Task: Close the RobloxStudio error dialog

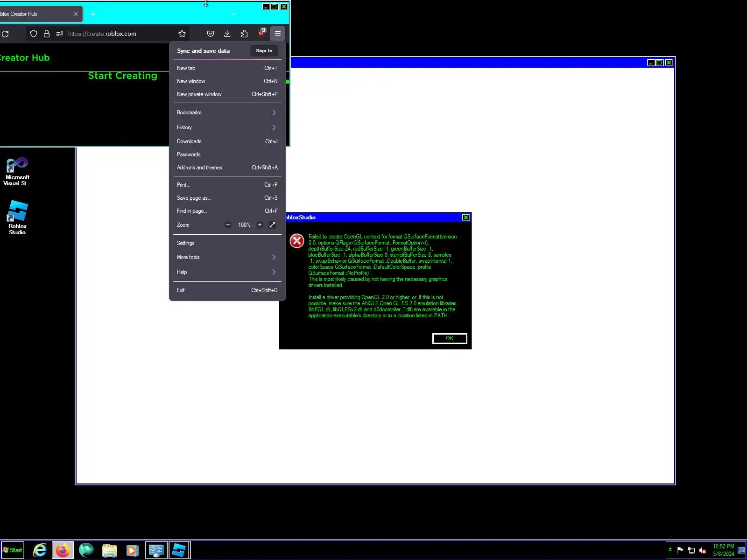Action: point(466,217)
